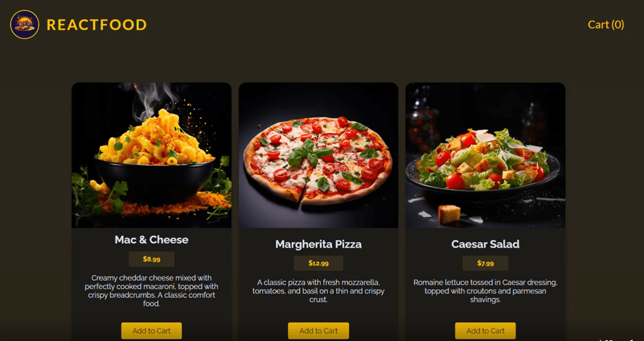This screenshot has width=644, height=341.
Task: Click the Caesar Salad image
Action: pyautogui.click(x=485, y=155)
